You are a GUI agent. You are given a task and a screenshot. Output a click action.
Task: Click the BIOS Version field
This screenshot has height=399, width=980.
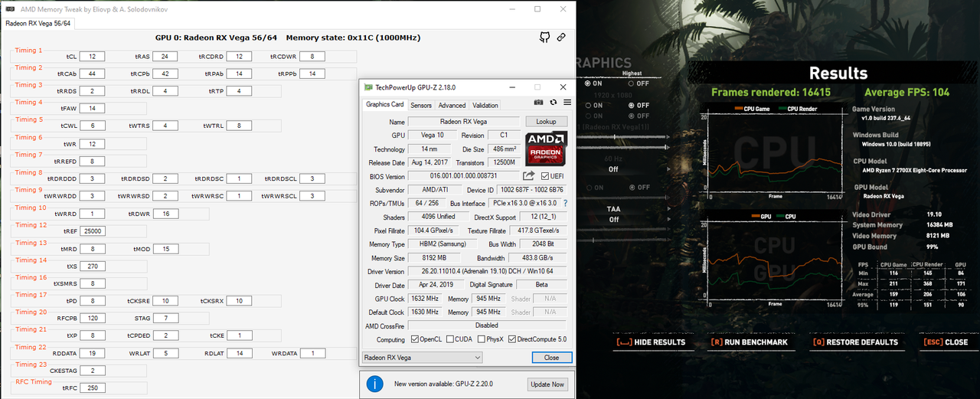[x=463, y=176]
